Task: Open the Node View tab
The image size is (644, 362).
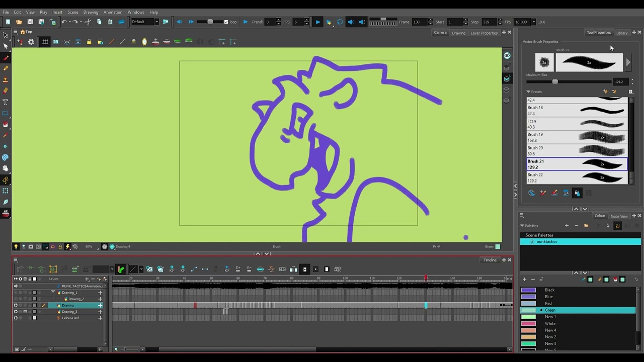Action: point(619,216)
